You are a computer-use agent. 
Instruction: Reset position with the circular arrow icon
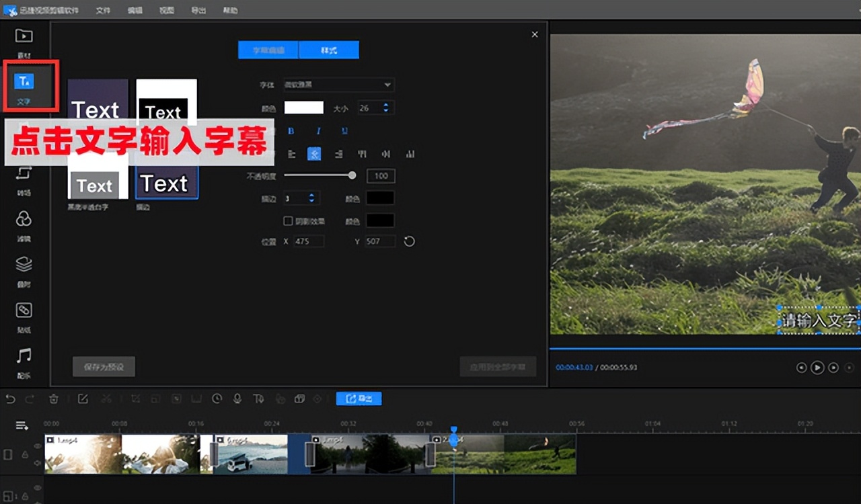(409, 241)
